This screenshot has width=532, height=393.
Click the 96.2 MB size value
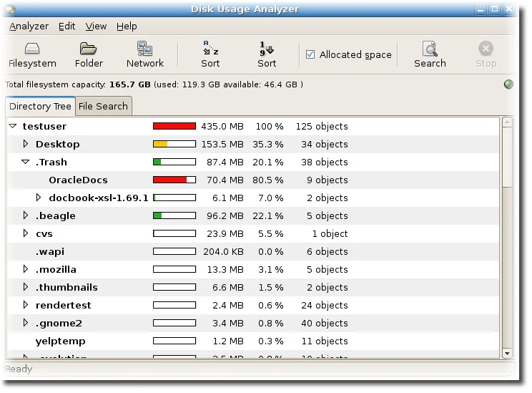[x=225, y=216]
